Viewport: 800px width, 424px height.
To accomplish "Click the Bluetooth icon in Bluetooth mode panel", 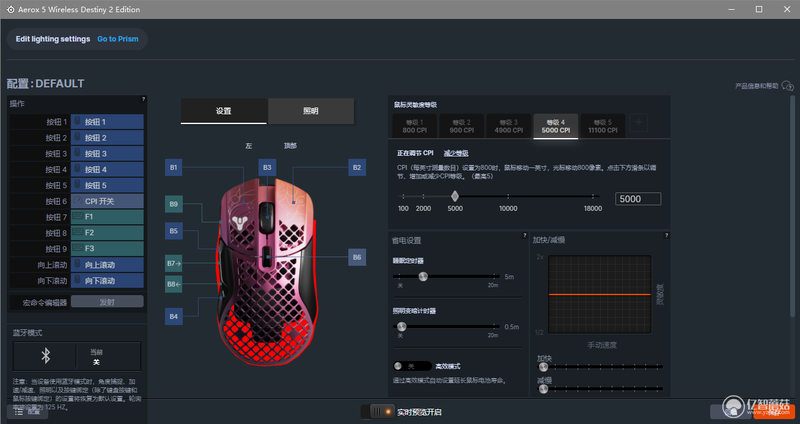I will pyautogui.click(x=45, y=356).
